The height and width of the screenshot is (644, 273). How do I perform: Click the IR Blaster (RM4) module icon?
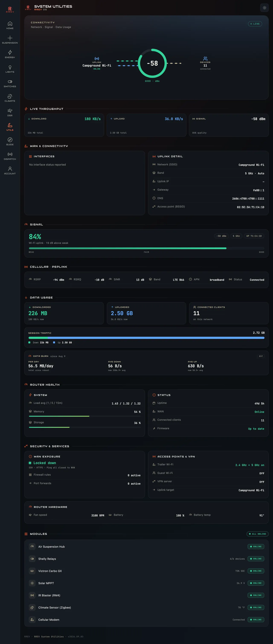point(32,595)
